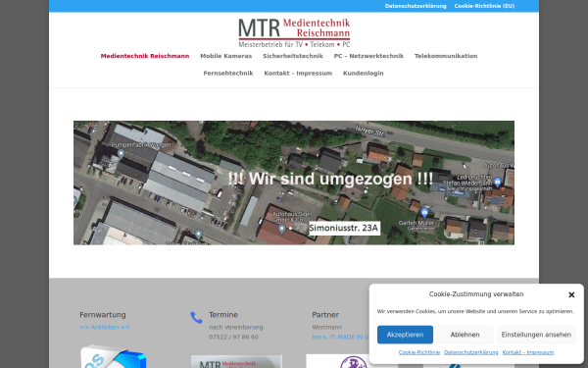
Task: Click the Partner heading
Action: click(325, 315)
